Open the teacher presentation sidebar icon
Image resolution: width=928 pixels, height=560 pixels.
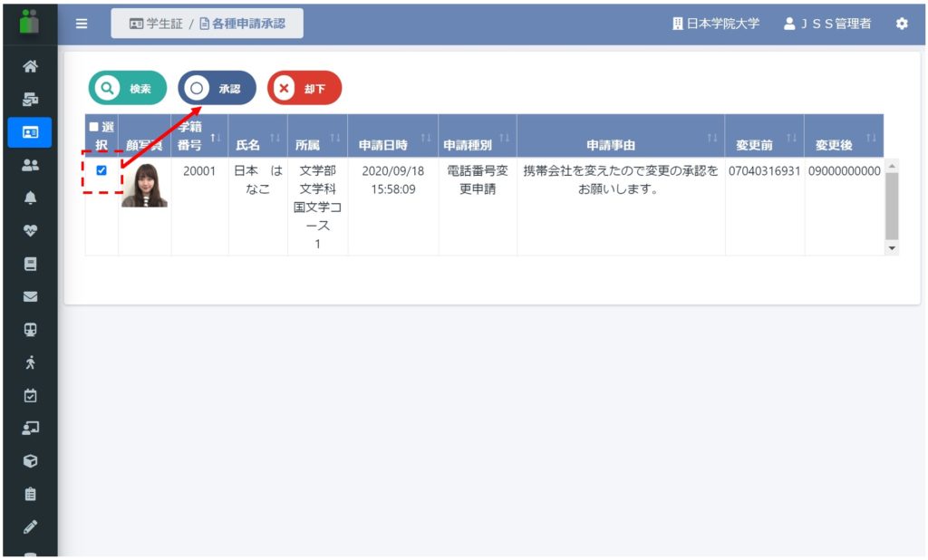tap(30, 428)
